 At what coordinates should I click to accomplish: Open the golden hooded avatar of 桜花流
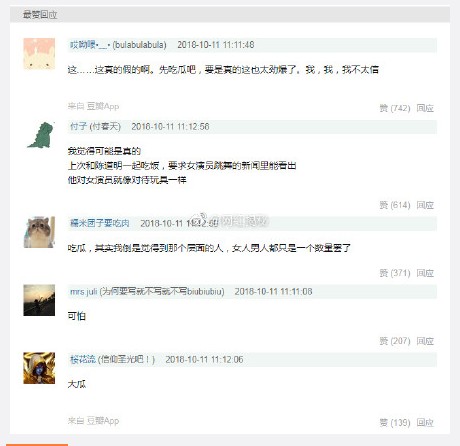(x=39, y=368)
